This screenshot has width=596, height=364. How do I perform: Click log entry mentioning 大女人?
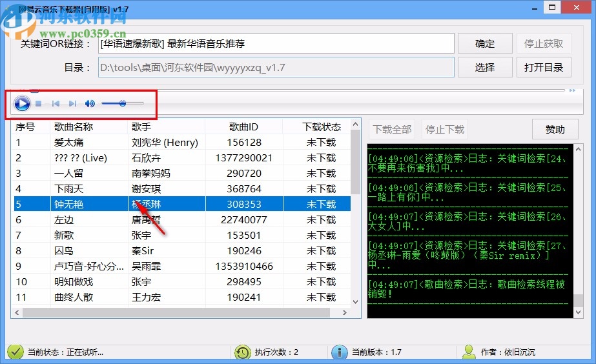[x=466, y=221]
